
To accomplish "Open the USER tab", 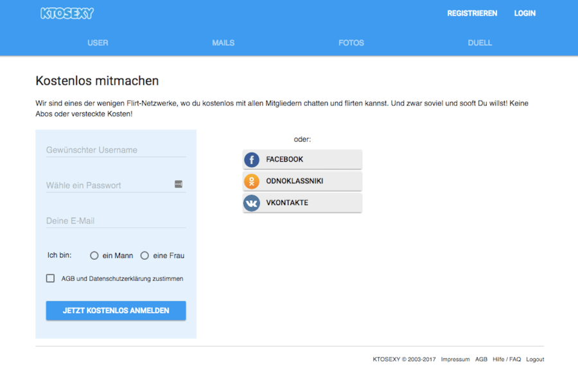I will tap(98, 43).
